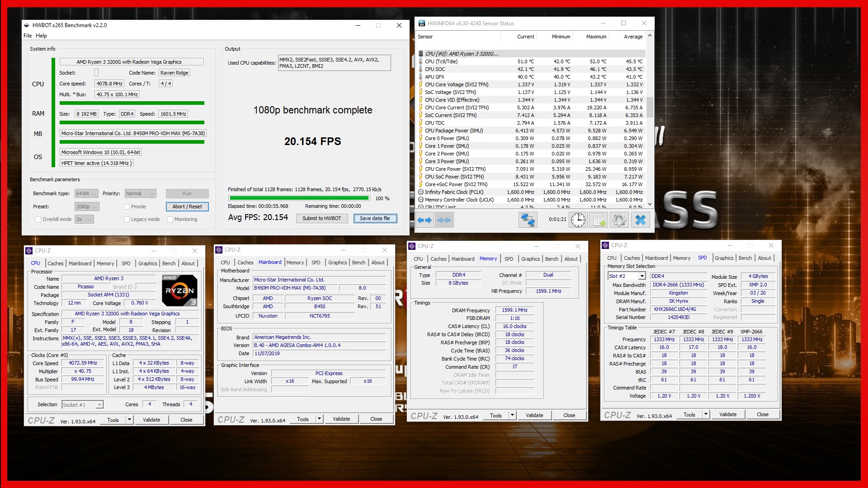
Task: Click the Ryzen 3 logo in the CPU-Z CPU window
Action: click(179, 291)
